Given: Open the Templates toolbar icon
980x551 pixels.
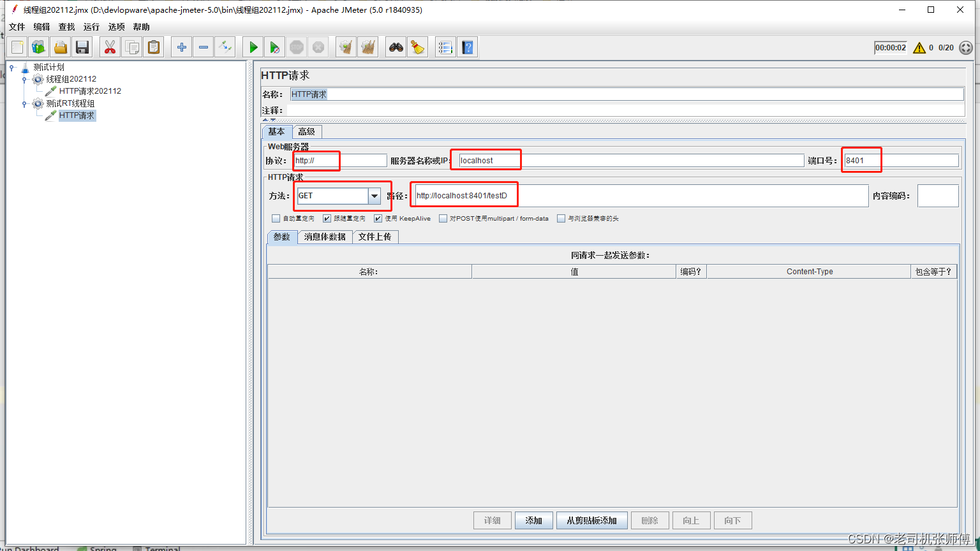Looking at the screenshot, I should (39, 47).
